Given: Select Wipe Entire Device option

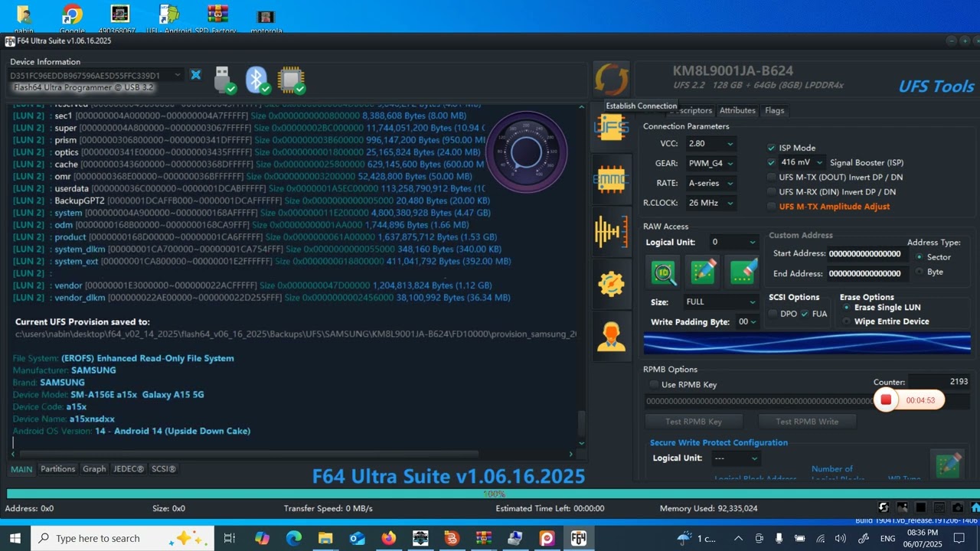Looking at the screenshot, I should 846,321.
